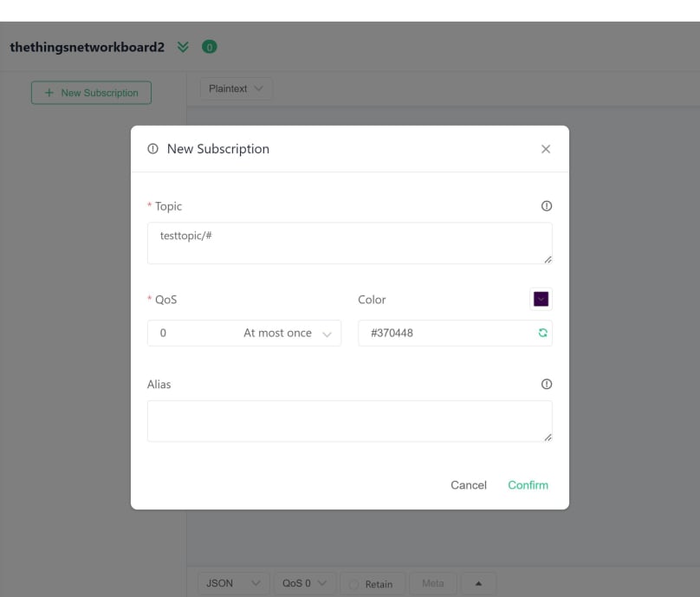The height and width of the screenshot is (597, 700).
Task: Open the JSON payload format dropdown
Action: pos(232,583)
